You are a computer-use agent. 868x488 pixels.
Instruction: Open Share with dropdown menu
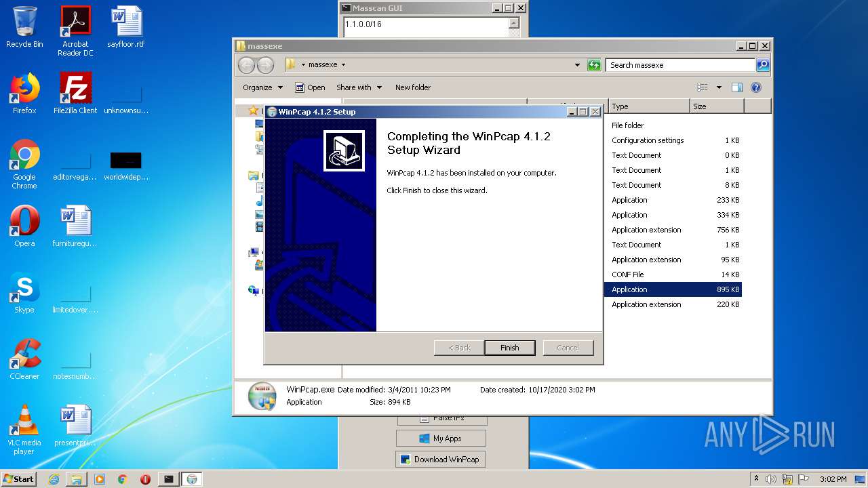coord(359,87)
